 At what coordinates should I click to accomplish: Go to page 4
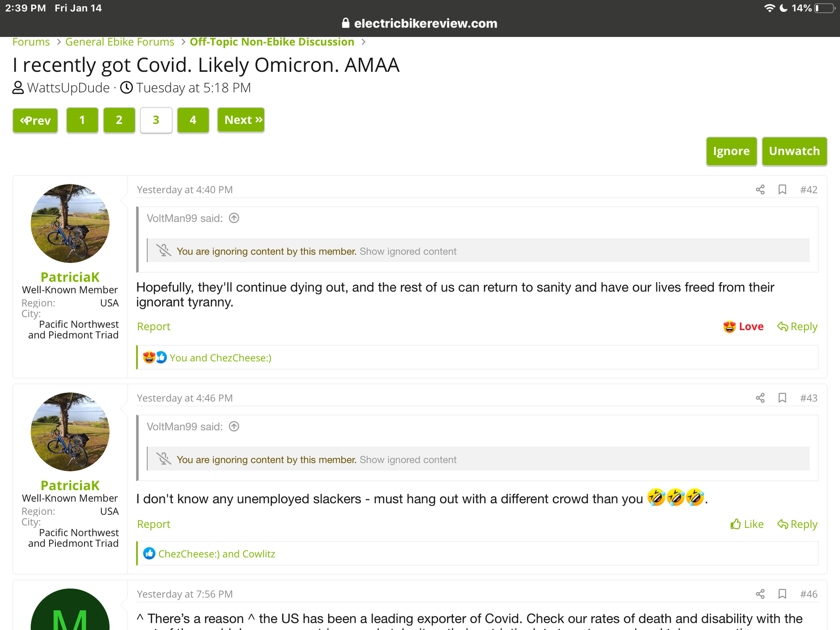(193, 120)
